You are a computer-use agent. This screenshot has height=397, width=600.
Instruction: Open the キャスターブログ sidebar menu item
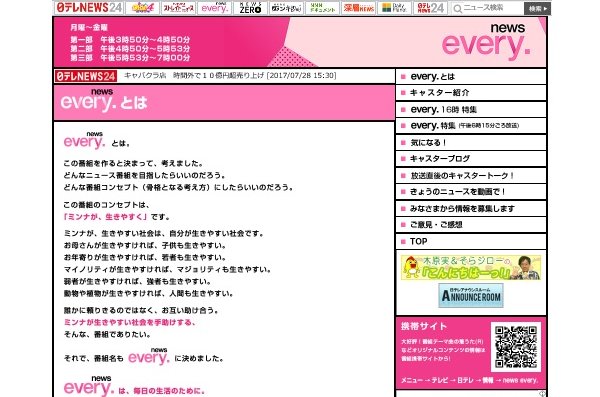tap(471, 158)
